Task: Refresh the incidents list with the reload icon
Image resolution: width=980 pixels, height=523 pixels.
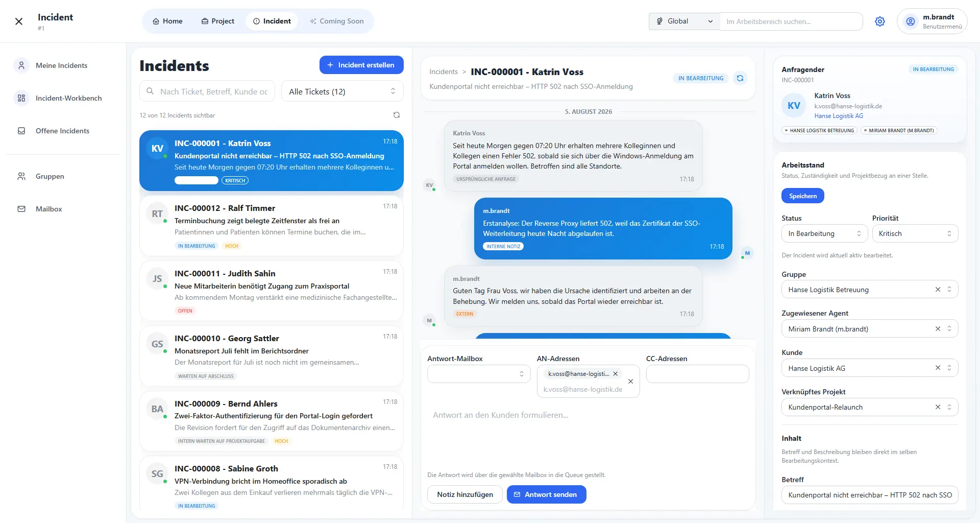Action: (x=397, y=115)
